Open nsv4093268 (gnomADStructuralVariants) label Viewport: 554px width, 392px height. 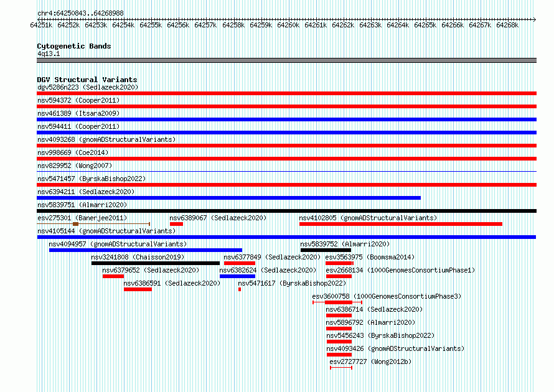106,139
